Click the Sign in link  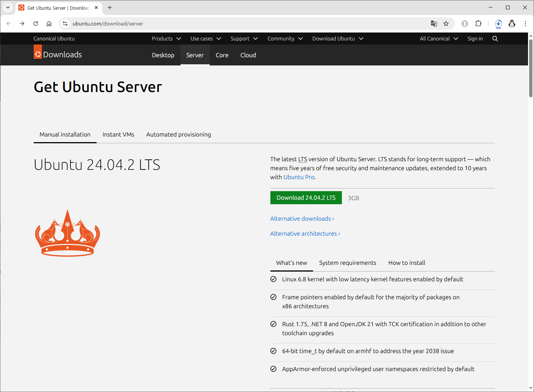[x=475, y=39]
